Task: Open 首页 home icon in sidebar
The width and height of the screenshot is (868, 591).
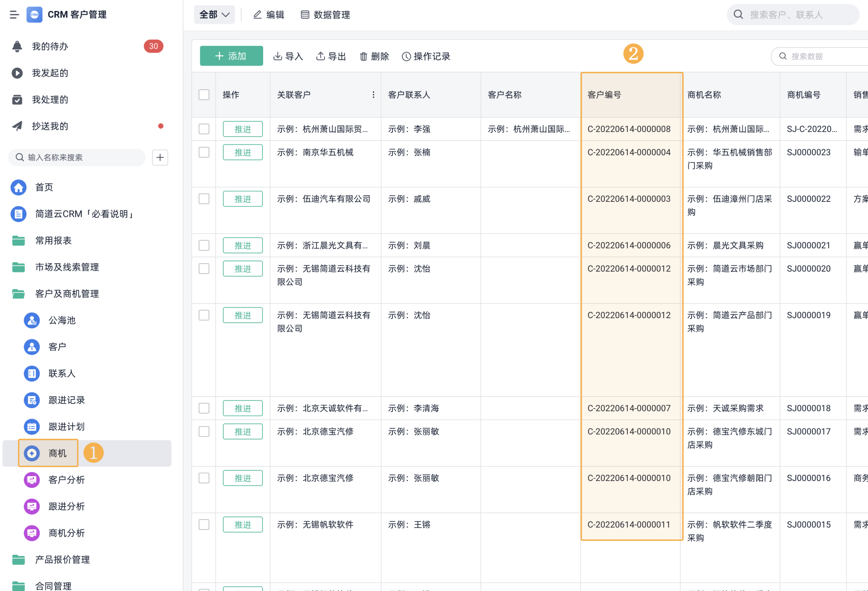Action: [19, 187]
